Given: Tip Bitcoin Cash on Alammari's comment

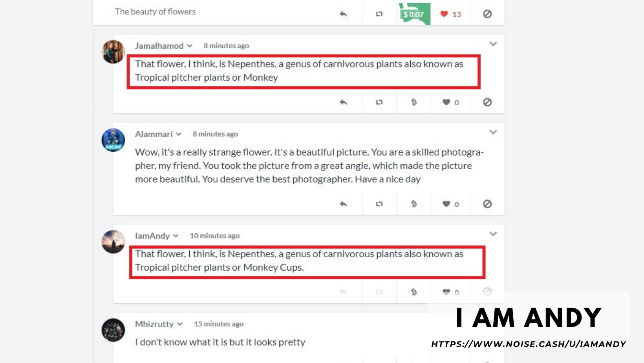Looking at the screenshot, I should click(414, 204).
